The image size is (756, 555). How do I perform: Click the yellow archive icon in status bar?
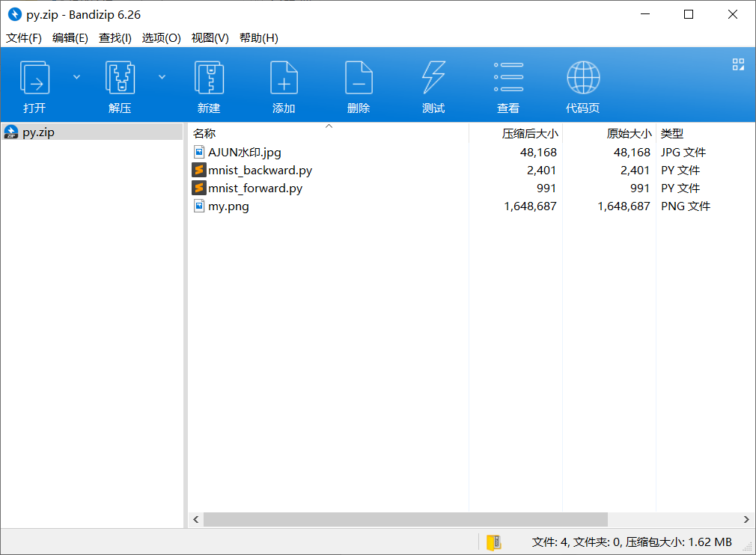click(x=494, y=542)
